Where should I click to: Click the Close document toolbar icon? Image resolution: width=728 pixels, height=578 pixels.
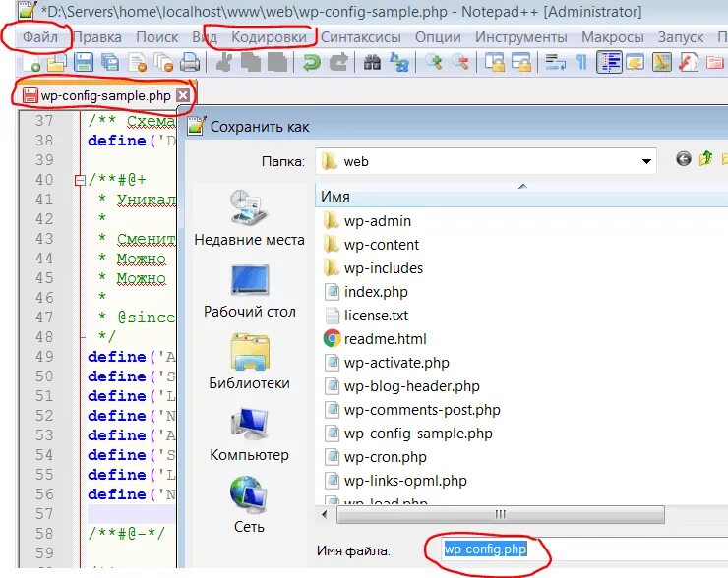click(x=137, y=62)
